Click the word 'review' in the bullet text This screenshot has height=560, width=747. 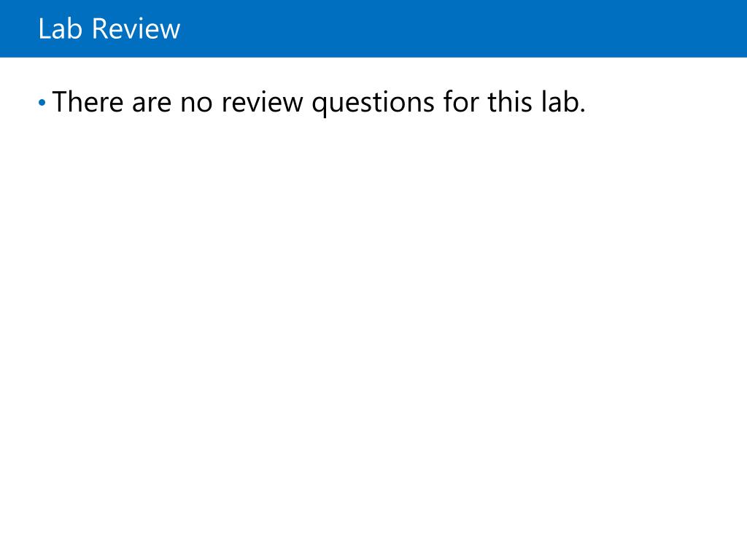coord(262,101)
